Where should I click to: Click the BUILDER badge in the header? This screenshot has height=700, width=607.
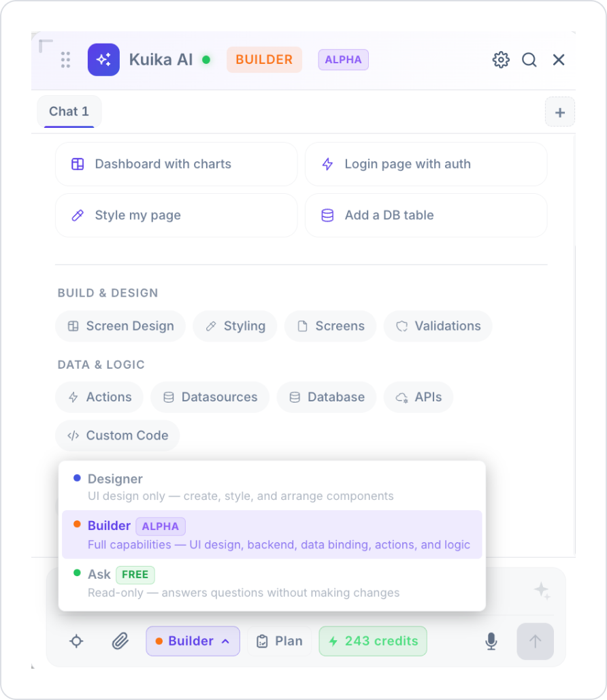[x=264, y=60]
